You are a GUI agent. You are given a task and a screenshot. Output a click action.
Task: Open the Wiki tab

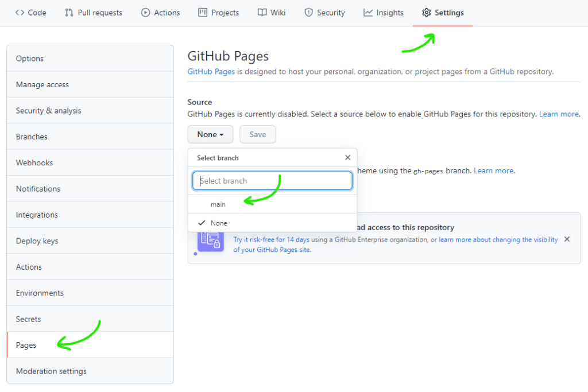tap(272, 13)
